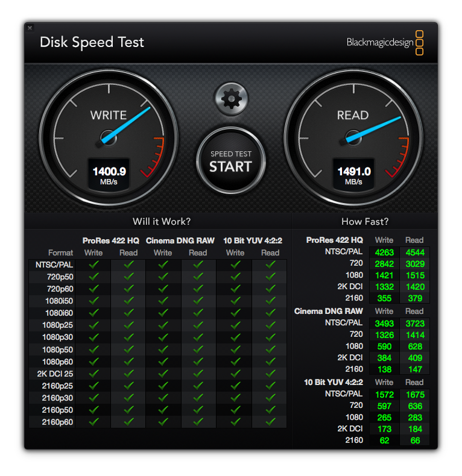The image size is (462, 476).
Task: Click Cinema DNG 1080 write value 590
Action: pos(384,346)
